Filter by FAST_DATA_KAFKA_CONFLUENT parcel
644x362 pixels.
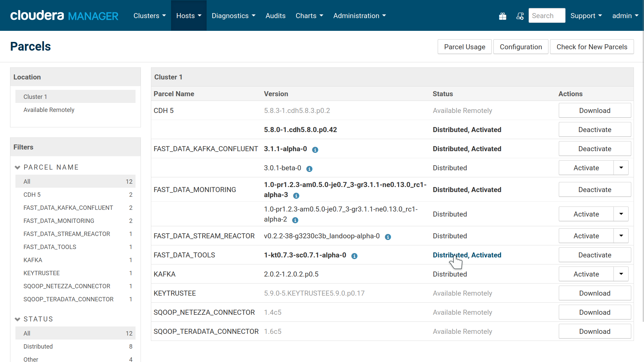click(x=75, y=207)
